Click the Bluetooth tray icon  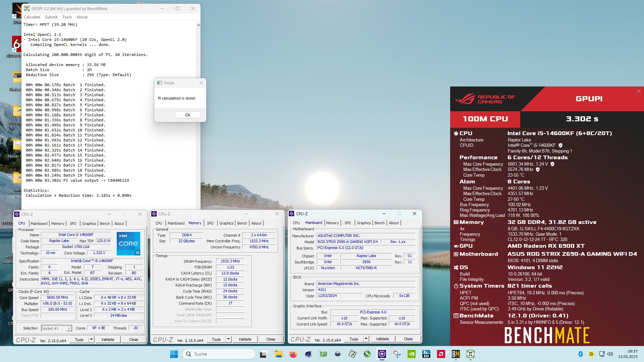[x=581, y=354]
